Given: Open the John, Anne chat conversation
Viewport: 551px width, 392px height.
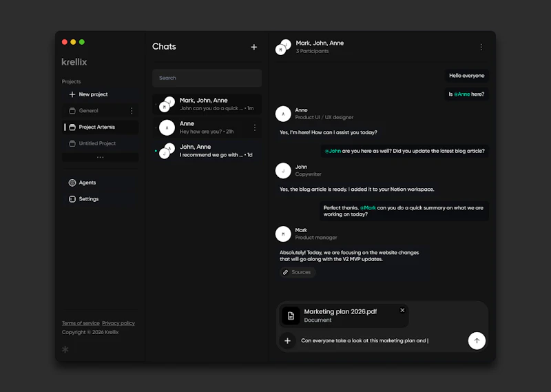Looking at the screenshot, I should coord(207,151).
